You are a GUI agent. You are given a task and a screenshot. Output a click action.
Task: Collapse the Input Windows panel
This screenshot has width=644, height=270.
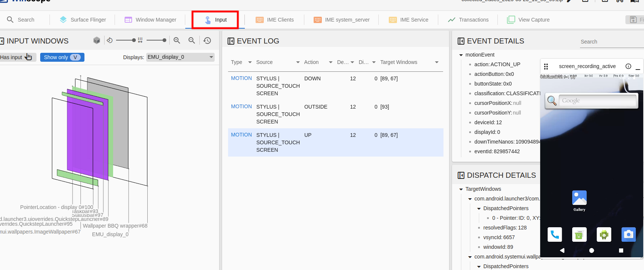2,41
